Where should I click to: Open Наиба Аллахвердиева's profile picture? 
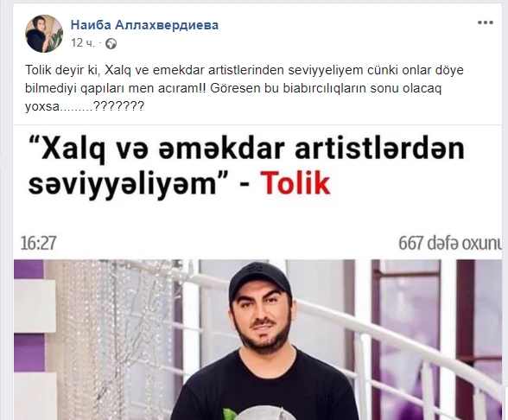(44, 34)
